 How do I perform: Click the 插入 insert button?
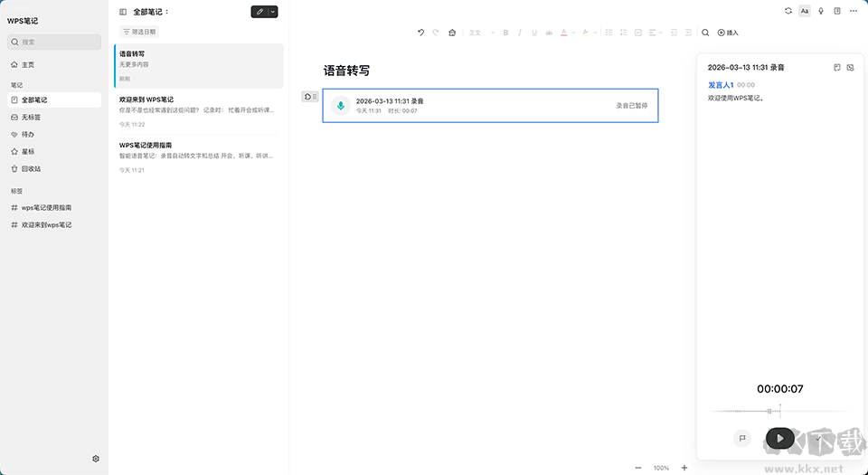click(728, 33)
